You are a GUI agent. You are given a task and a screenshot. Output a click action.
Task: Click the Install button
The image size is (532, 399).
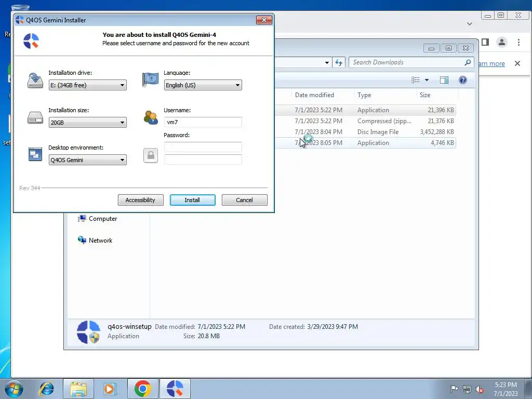192,200
